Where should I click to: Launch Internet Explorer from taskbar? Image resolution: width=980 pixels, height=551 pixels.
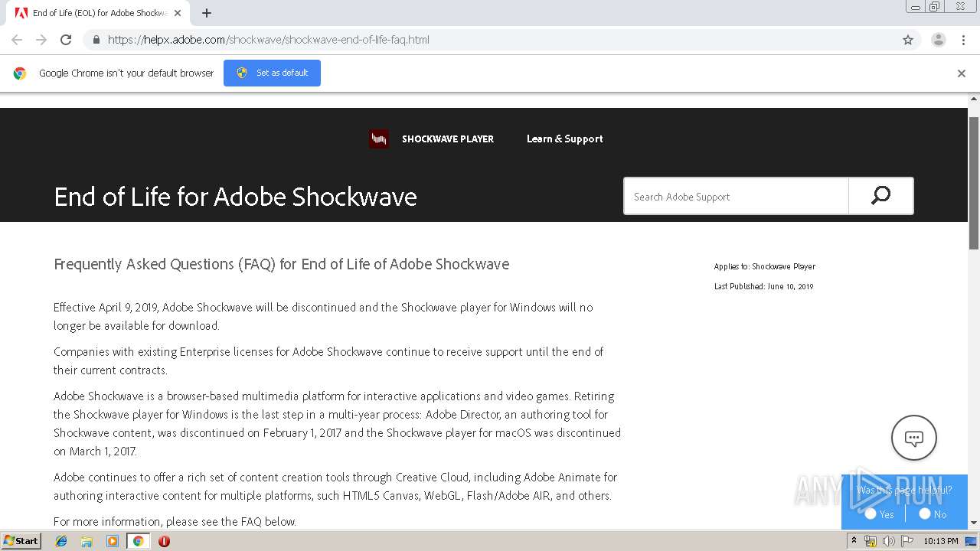tap(61, 541)
